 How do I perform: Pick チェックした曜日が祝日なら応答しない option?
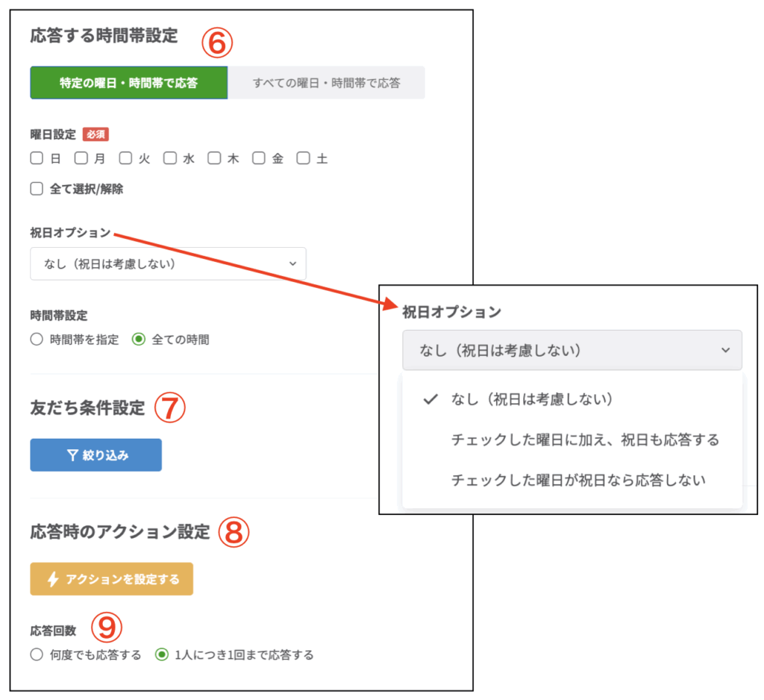click(578, 480)
